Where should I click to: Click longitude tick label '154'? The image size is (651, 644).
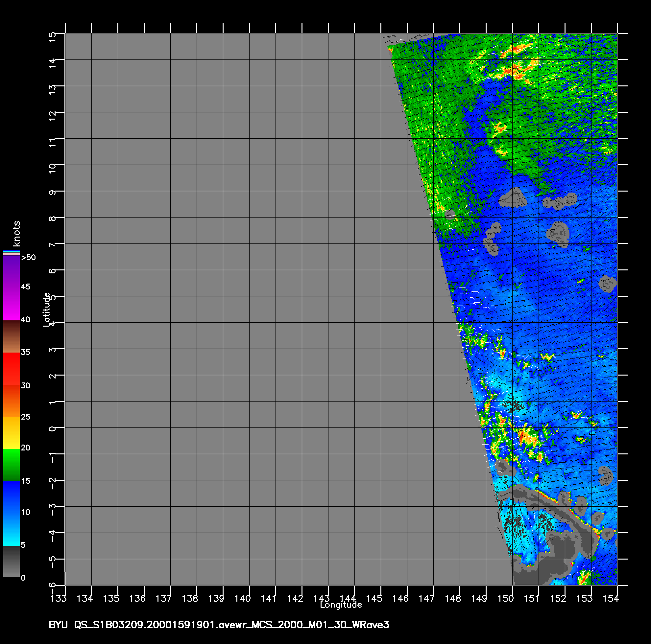tap(610, 599)
